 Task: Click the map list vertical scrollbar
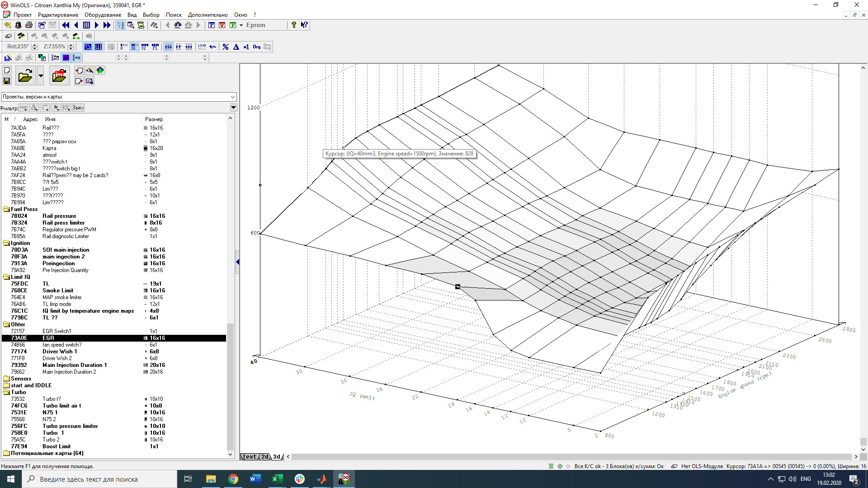click(x=231, y=286)
